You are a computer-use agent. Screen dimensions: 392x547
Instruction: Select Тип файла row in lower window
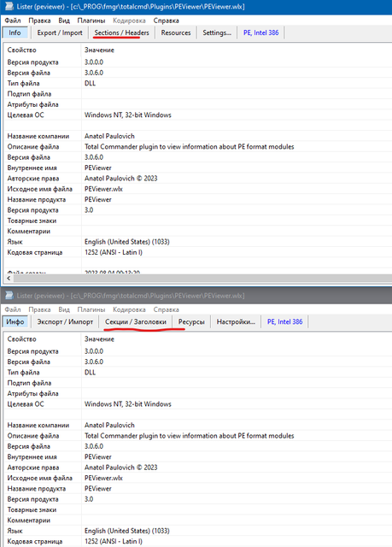(x=198, y=373)
